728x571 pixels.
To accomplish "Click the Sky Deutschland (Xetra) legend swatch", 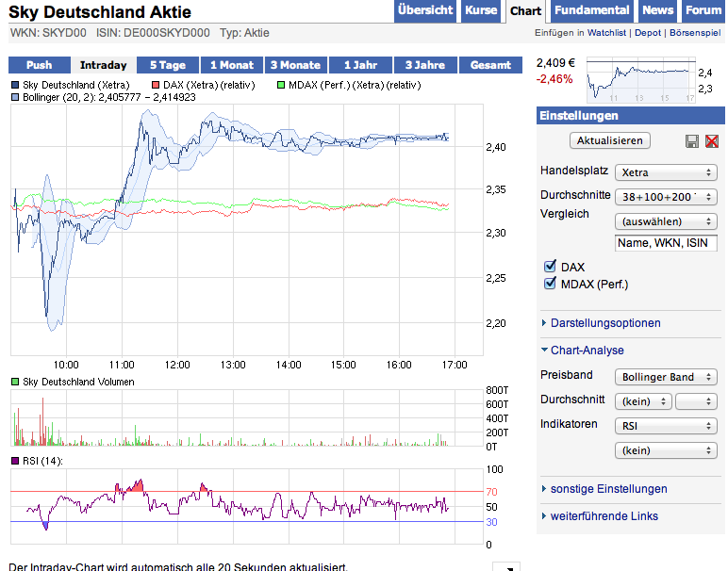I will pos(15,85).
